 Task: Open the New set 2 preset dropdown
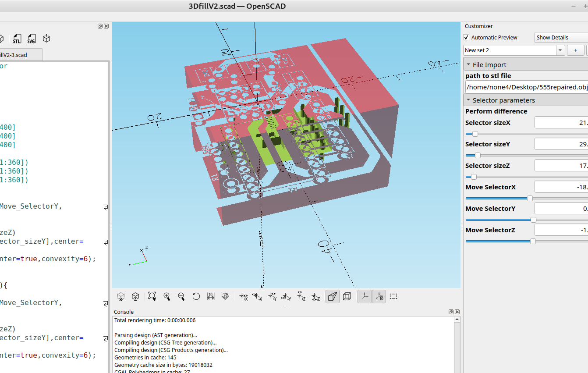coord(560,50)
